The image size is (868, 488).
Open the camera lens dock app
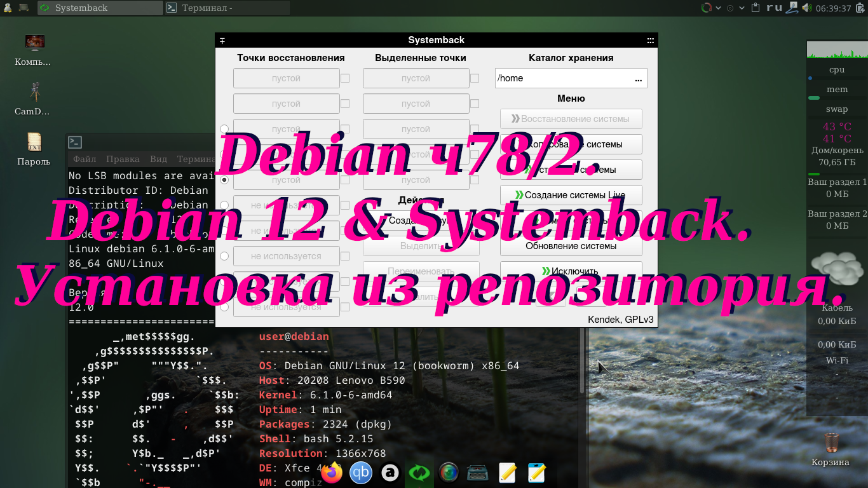tap(449, 473)
